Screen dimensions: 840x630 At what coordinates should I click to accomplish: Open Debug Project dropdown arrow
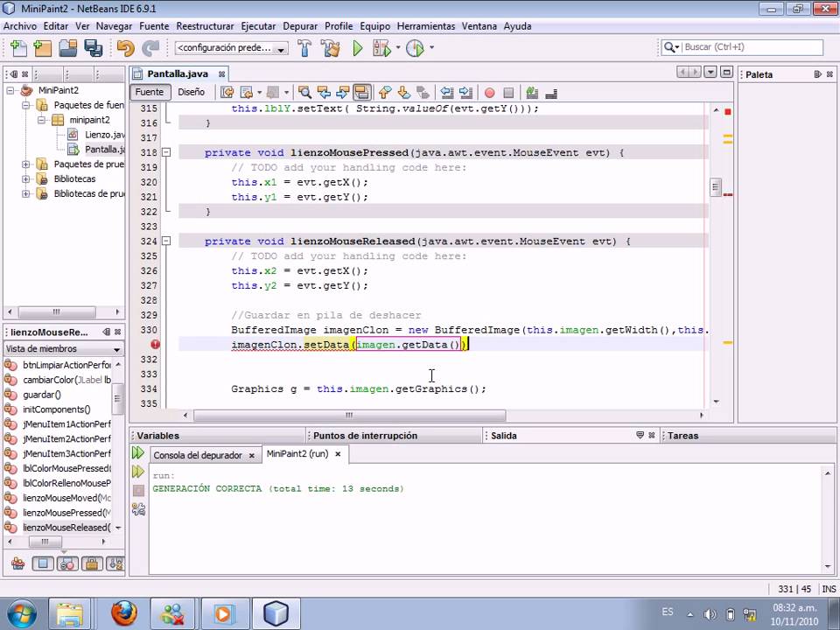397,47
